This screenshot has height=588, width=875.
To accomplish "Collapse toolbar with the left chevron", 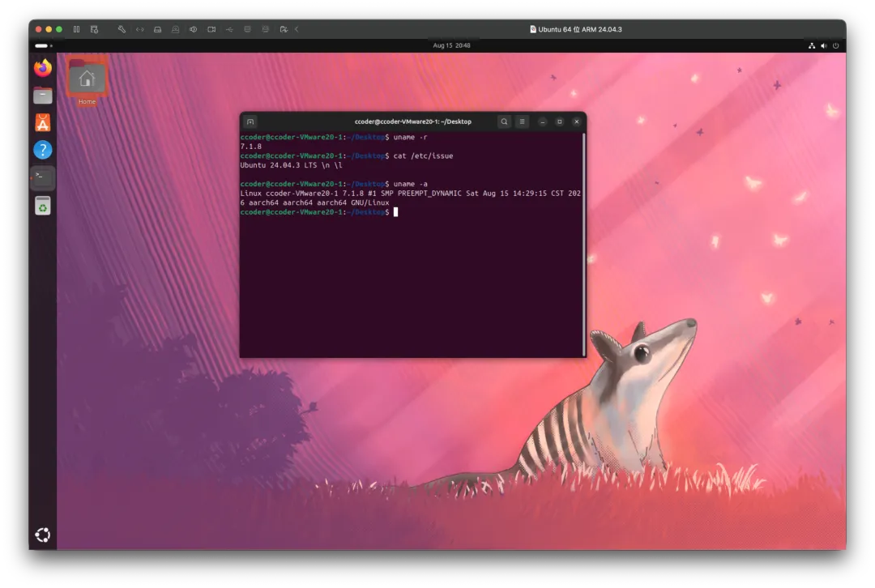I will click(x=297, y=29).
